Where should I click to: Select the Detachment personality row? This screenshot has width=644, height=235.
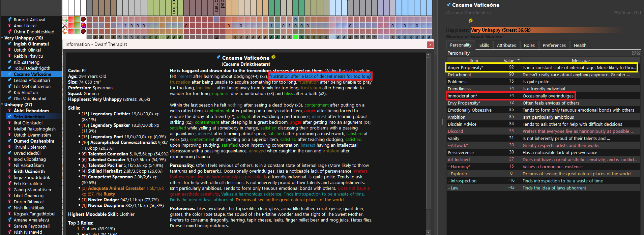(x=543, y=75)
